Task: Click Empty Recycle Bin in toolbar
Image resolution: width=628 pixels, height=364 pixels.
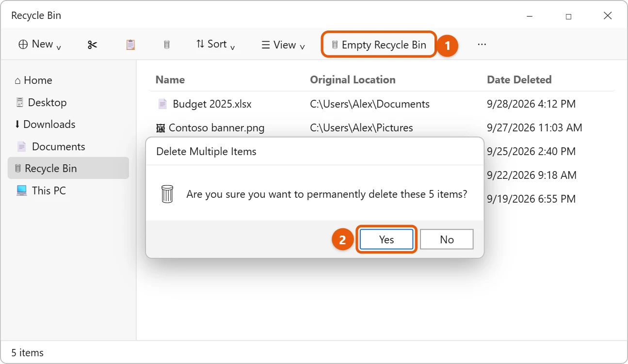Action: pos(379,45)
